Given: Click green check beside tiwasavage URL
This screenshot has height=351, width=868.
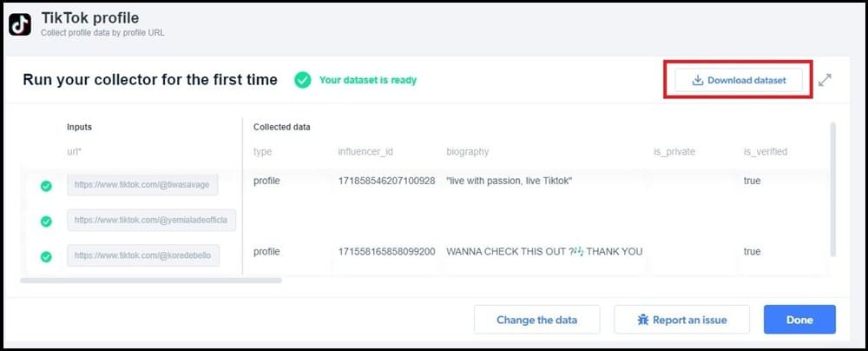Looking at the screenshot, I should click(x=47, y=186).
